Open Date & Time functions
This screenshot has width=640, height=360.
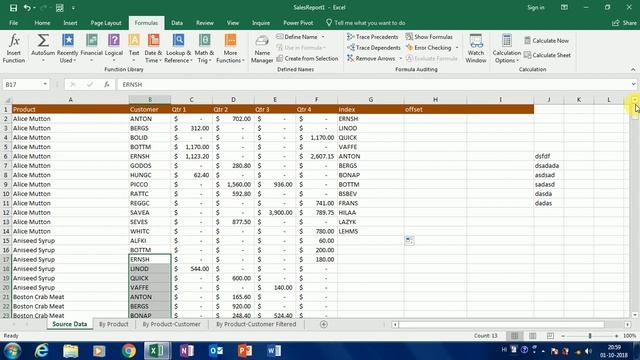[x=153, y=49]
